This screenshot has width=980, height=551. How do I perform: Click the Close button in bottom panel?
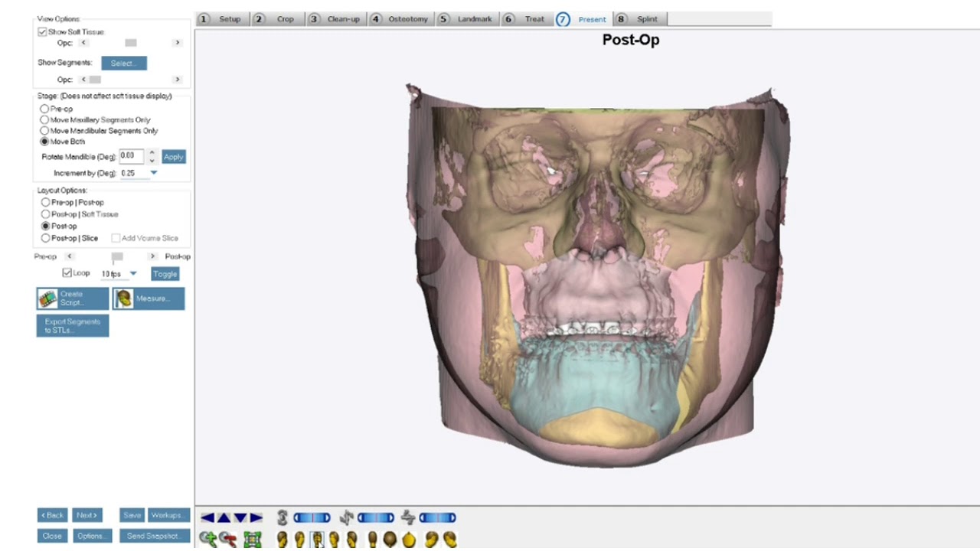coord(53,536)
